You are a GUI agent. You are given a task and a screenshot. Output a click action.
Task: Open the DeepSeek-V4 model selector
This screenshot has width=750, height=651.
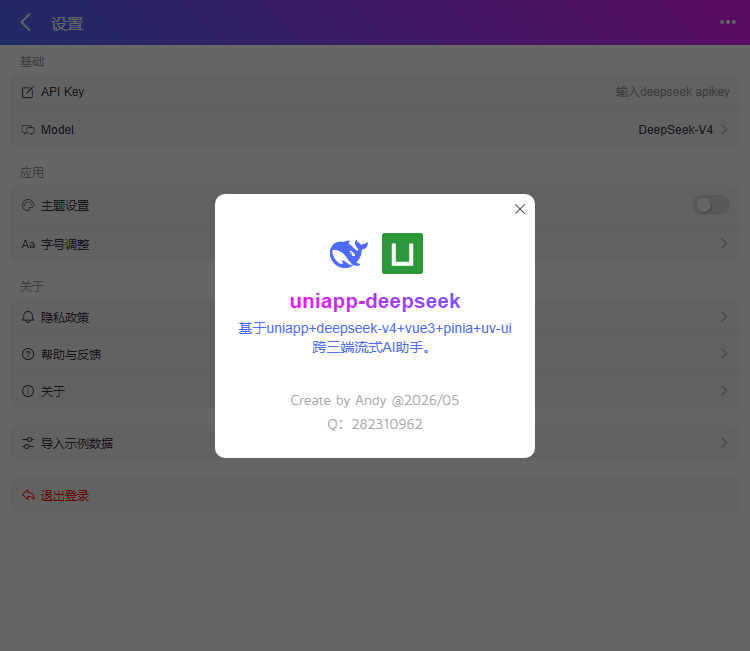[x=683, y=130]
